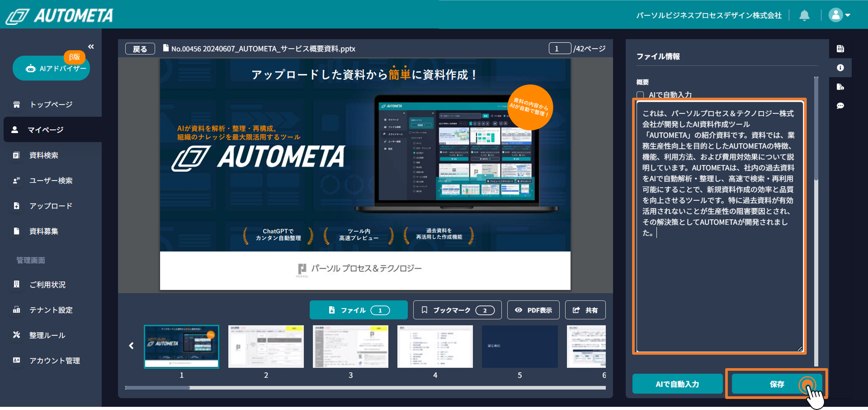Screen dimensions: 868x410
Task: Go to トップページ in sidebar
Action: [51, 104]
